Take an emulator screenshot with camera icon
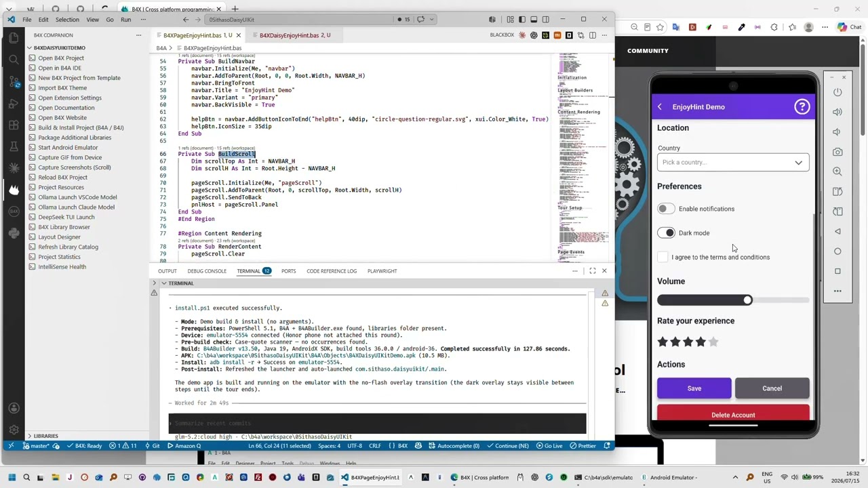This screenshot has width=868, height=488. (837, 152)
